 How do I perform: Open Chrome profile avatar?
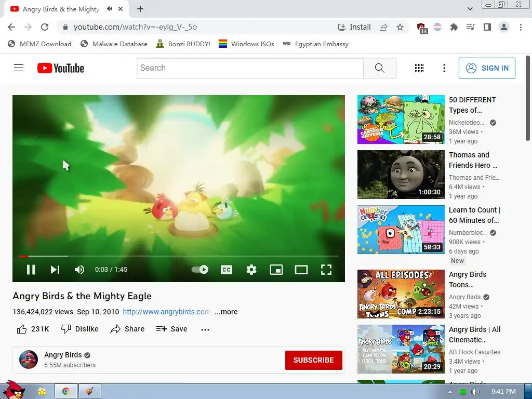pos(504,27)
